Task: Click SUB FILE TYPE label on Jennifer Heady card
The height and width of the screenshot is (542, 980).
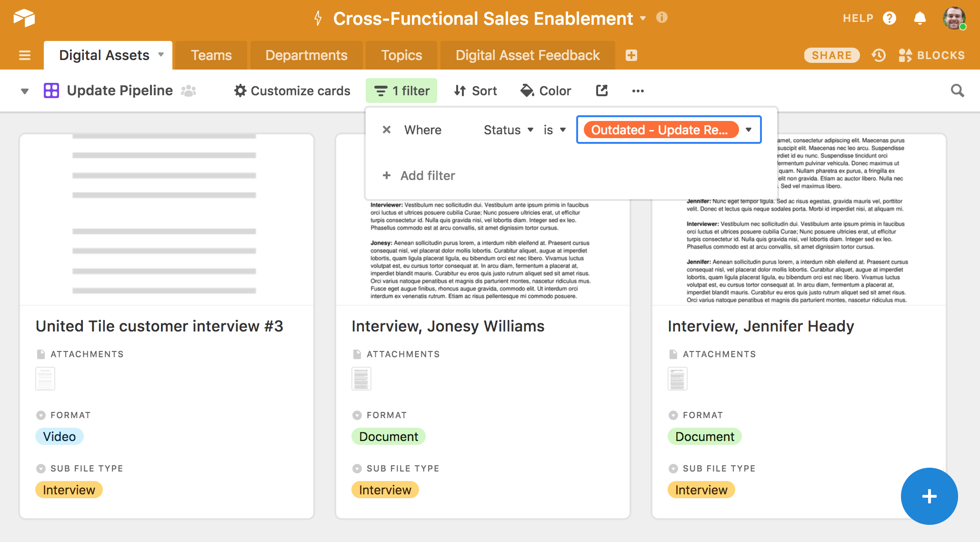Action: pyautogui.click(x=719, y=468)
